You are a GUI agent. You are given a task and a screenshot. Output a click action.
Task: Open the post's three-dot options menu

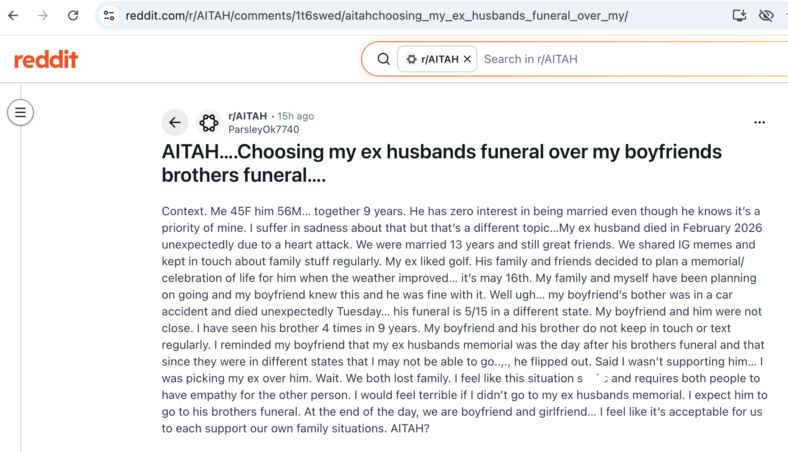click(759, 122)
